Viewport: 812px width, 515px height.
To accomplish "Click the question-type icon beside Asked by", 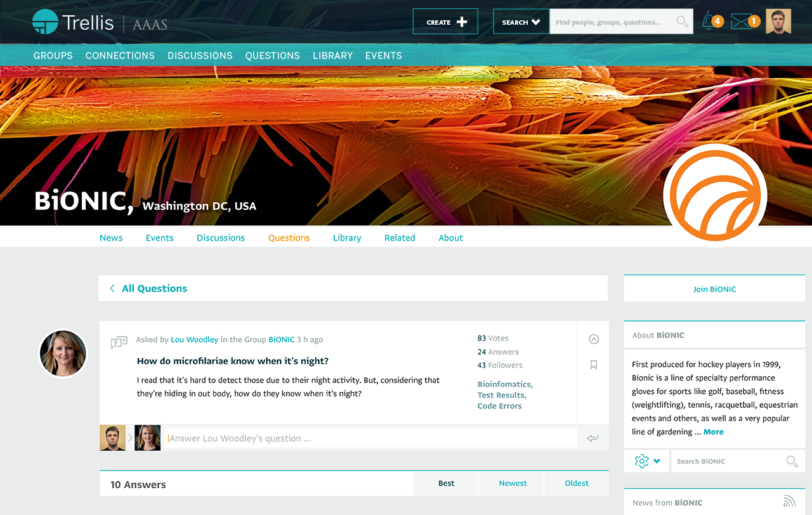I will click(119, 342).
